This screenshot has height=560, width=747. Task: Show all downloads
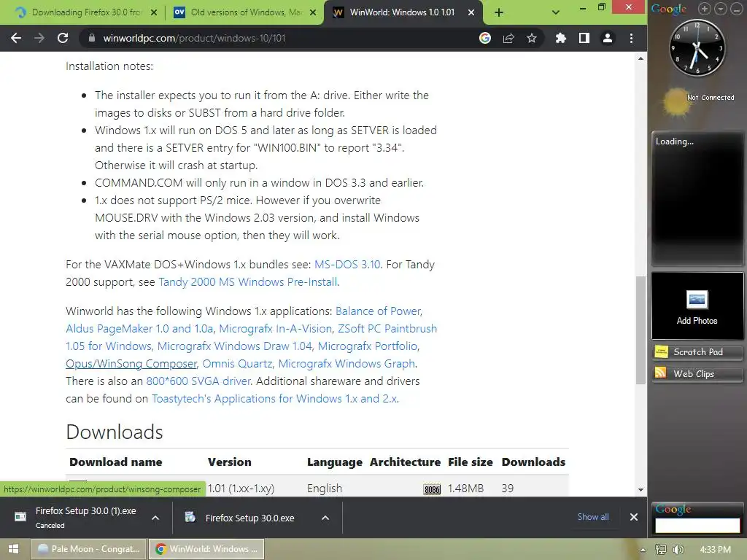(593, 517)
